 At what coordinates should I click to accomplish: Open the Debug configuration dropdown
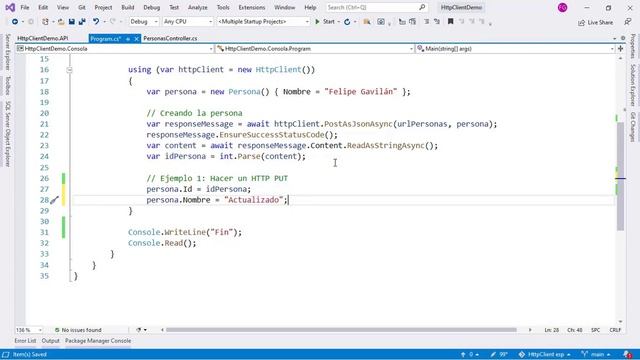(x=144, y=22)
